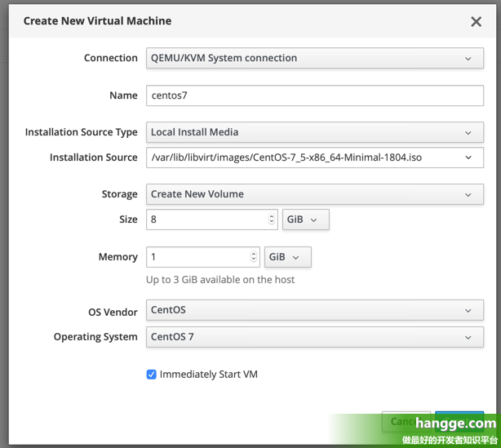Close the Create New Virtual Machine dialog
501x448 pixels.
pyautogui.click(x=476, y=22)
